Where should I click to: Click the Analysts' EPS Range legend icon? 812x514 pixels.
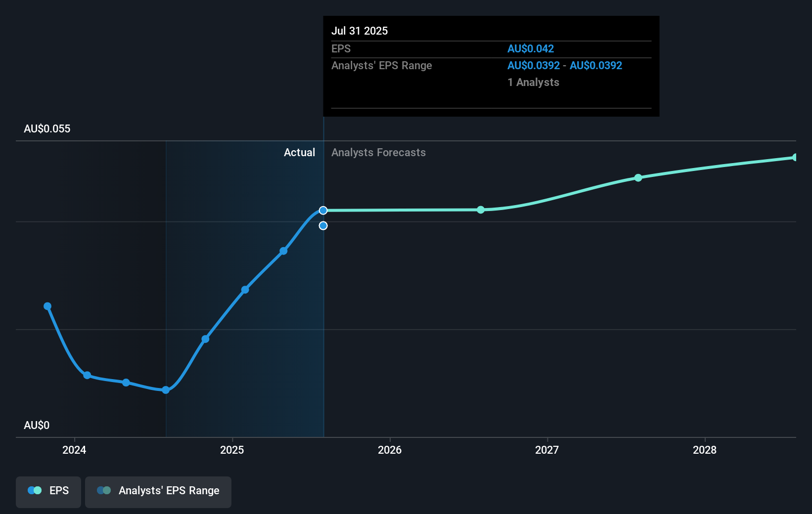(103, 490)
